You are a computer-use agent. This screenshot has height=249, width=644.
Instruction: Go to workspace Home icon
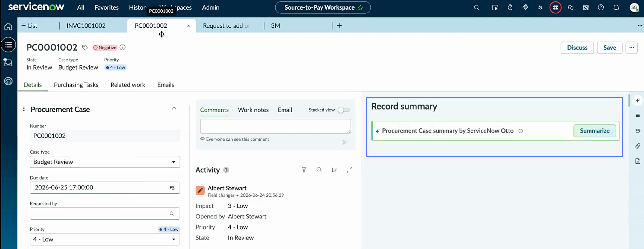tap(8, 26)
